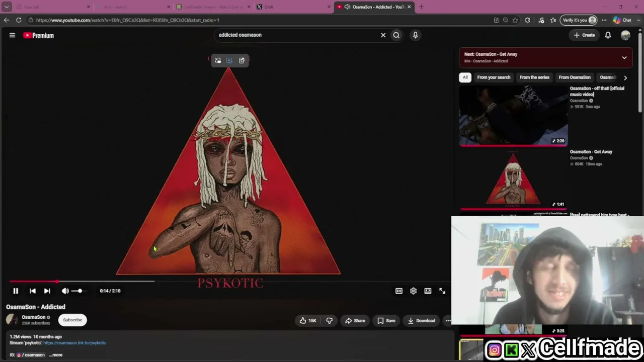
Task: Clear the YouTube search text
Action: (x=383, y=35)
